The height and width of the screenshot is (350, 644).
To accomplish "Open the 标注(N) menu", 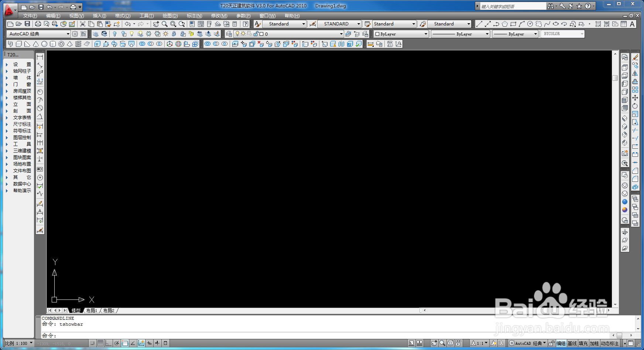I will [194, 16].
